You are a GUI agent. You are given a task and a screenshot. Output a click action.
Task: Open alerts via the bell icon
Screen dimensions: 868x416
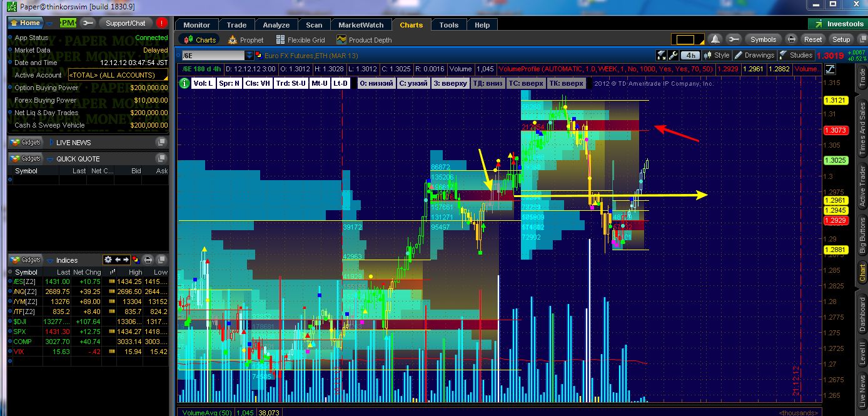click(x=715, y=39)
